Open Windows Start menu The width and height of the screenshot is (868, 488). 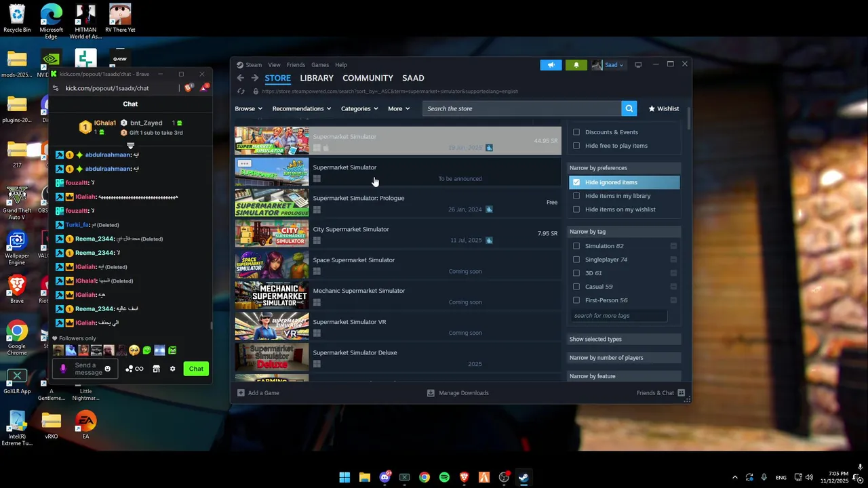344,477
